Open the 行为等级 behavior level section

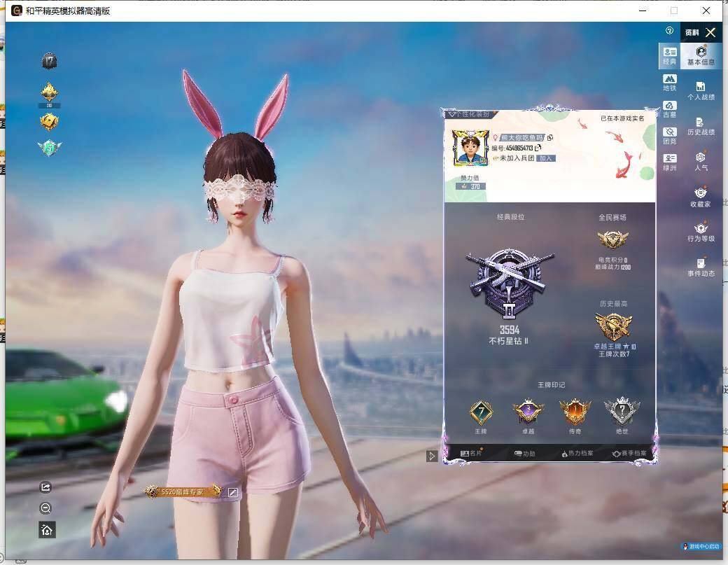pos(701,232)
